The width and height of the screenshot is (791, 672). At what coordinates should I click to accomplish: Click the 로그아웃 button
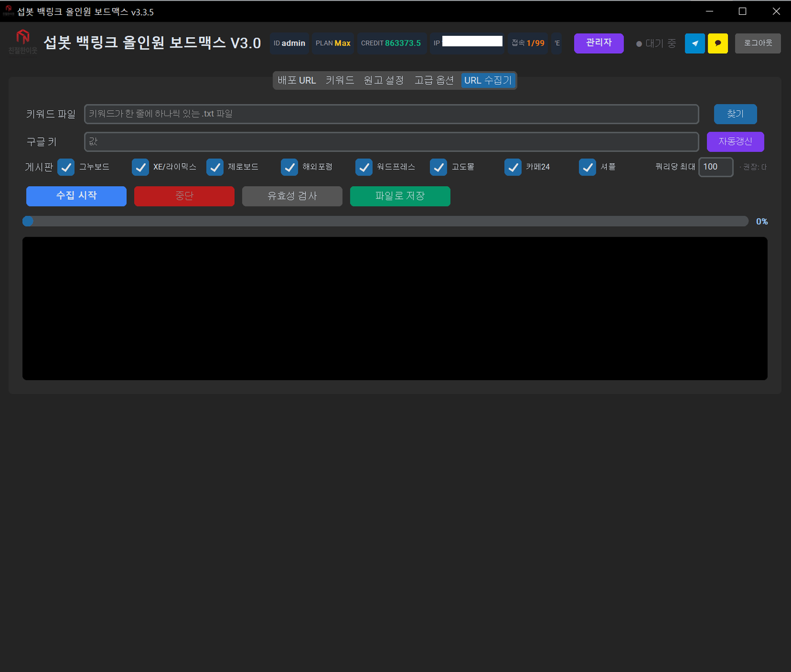point(758,43)
